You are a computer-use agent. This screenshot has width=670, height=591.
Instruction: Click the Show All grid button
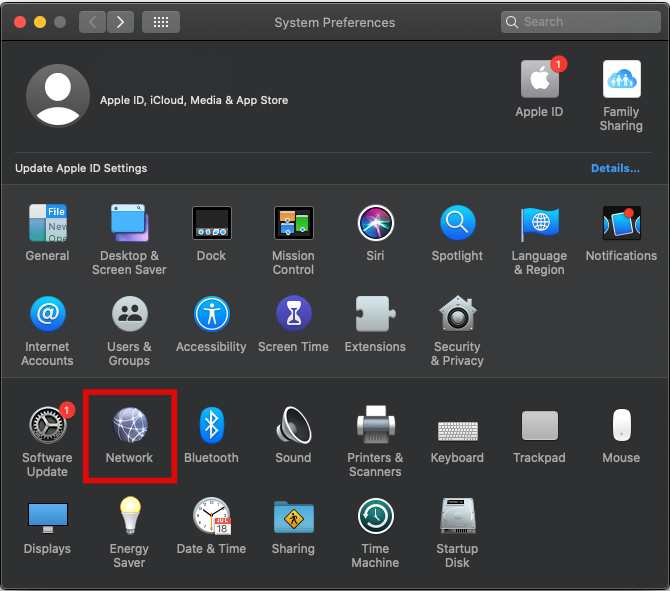click(161, 21)
